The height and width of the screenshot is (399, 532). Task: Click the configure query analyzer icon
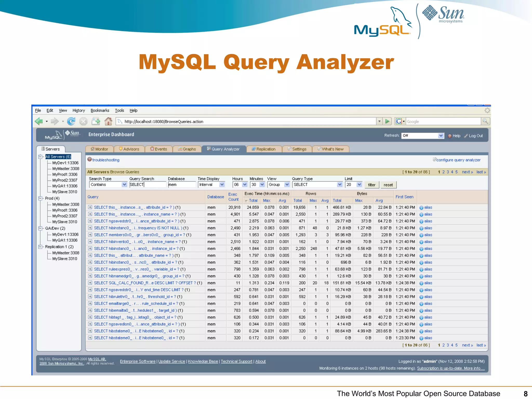(x=435, y=159)
